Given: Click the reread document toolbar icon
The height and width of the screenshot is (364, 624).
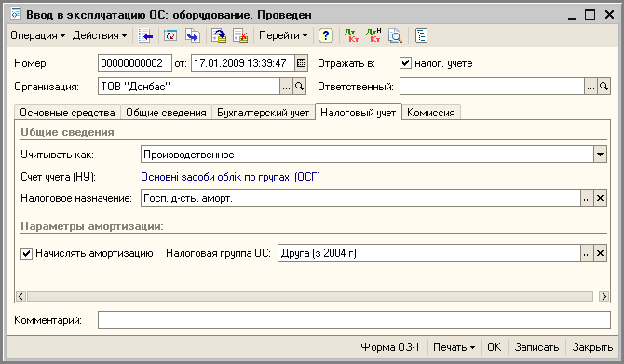Looking at the screenshot, I should (170, 35).
